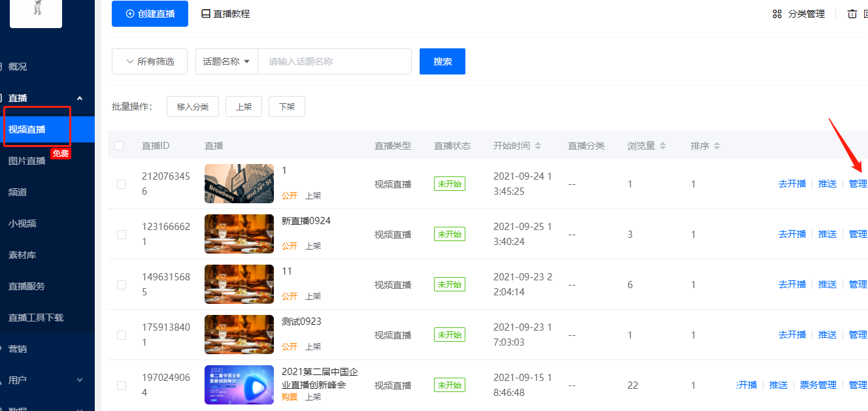
Task: Click 管理 for 新直播0924
Action: (858, 234)
